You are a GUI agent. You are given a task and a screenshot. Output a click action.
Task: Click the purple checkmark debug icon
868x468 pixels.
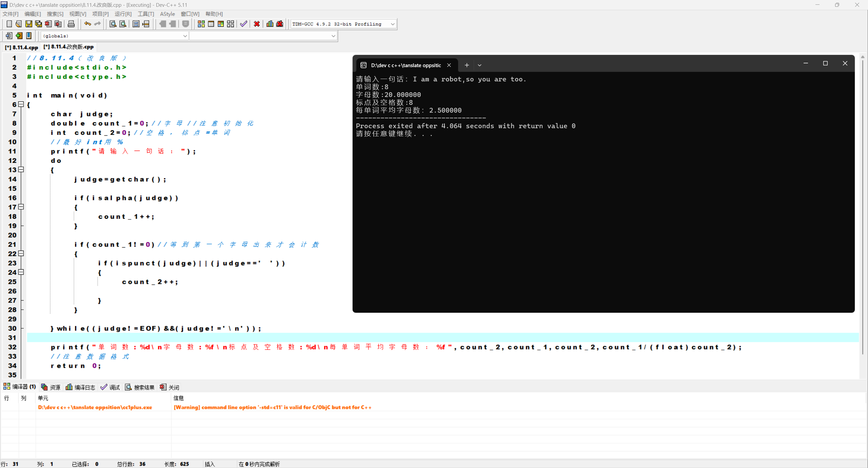pos(243,24)
